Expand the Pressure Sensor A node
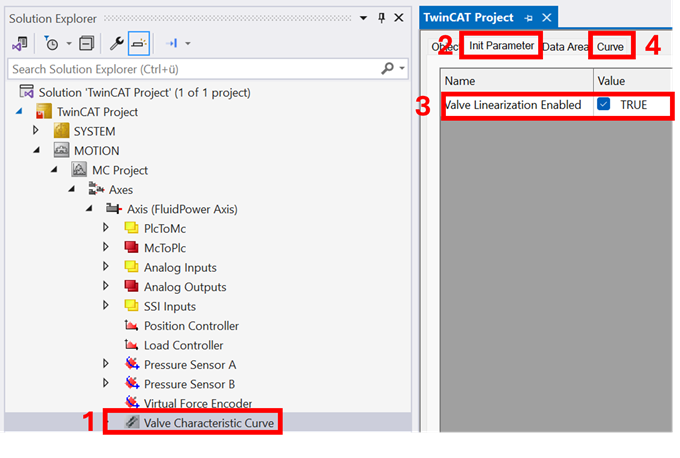The width and height of the screenshot is (680, 458). 105,363
